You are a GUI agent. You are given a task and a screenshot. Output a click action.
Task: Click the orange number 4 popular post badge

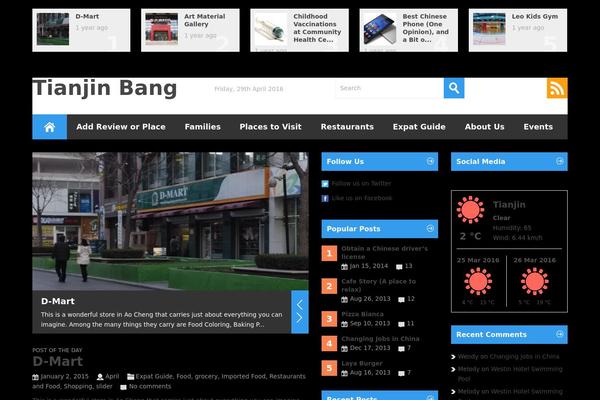pyautogui.click(x=329, y=343)
